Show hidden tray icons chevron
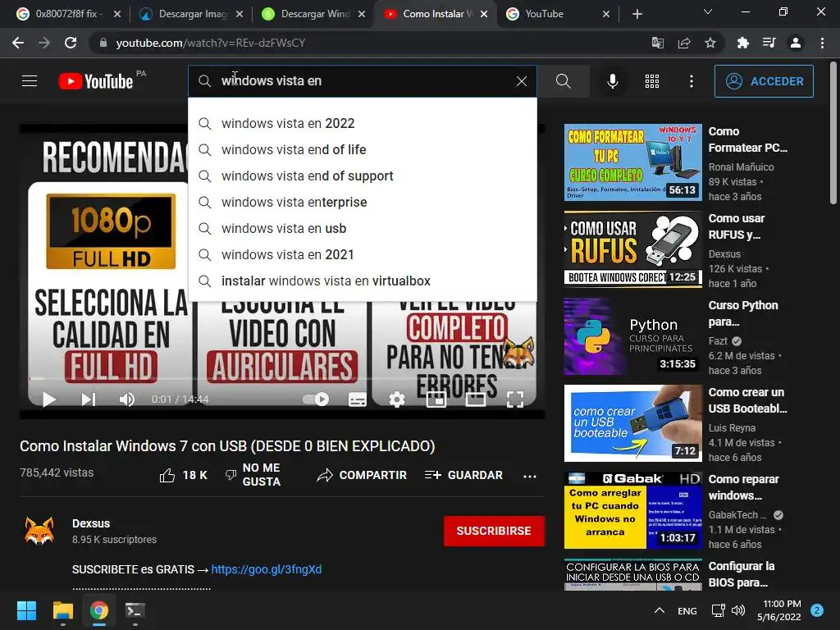 pos(660,610)
